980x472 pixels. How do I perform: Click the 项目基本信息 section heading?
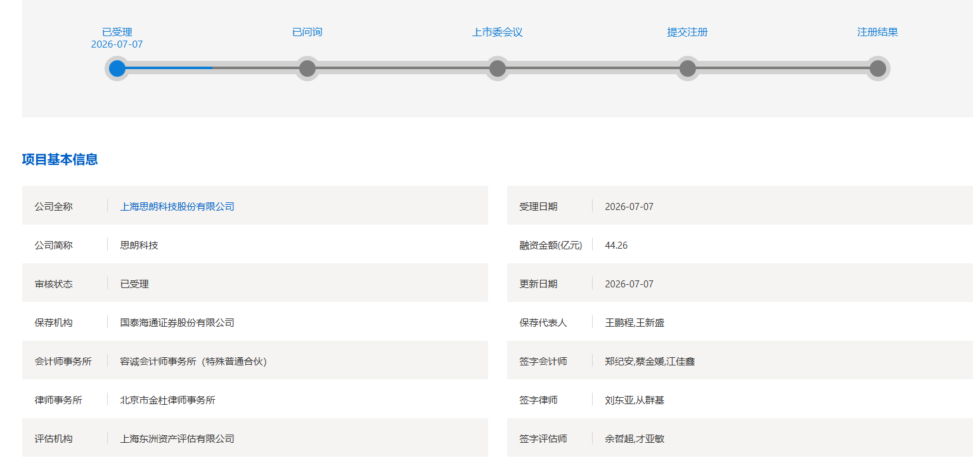tap(60, 159)
